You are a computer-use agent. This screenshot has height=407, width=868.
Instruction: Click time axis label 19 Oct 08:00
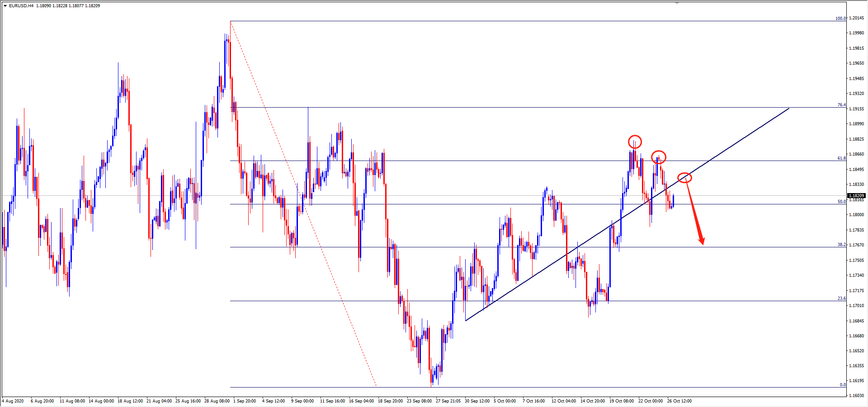(x=622, y=401)
